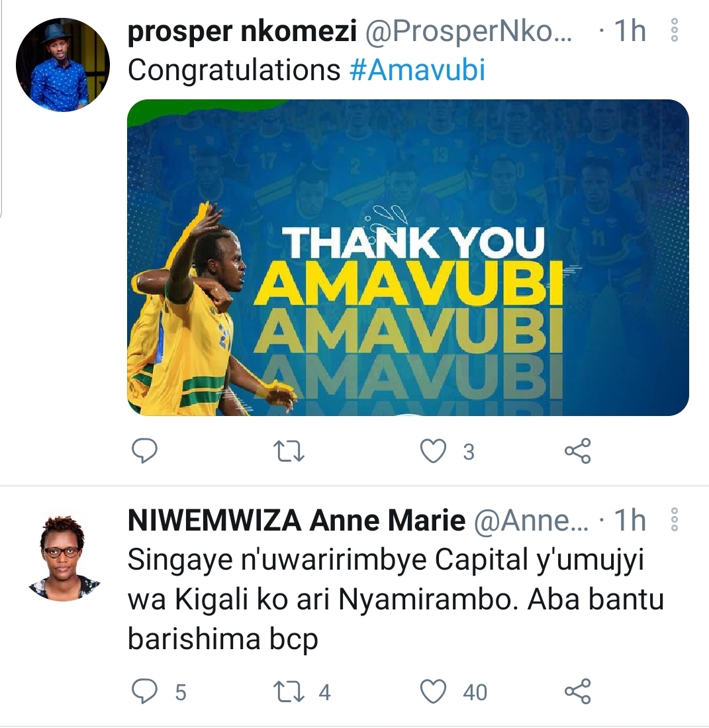Screen dimensions: 709x728
Task: Reply to prosper nkomezi's Amavubi tweet
Action: click(x=145, y=451)
